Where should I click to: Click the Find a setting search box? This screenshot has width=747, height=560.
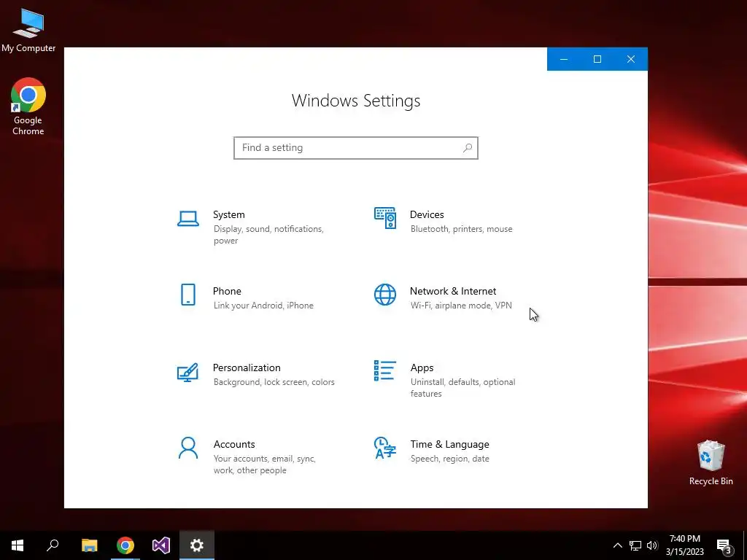pyautogui.click(x=356, y=147)
